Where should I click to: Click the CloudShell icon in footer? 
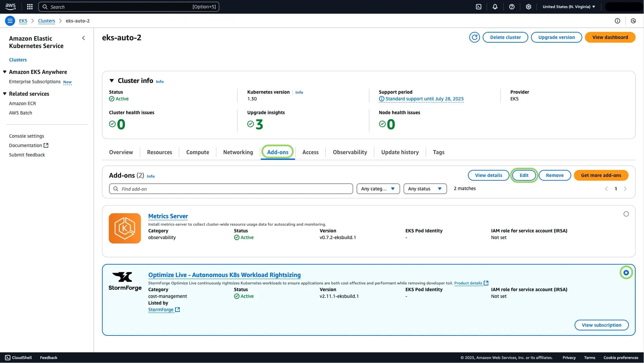pyautogui.click(x=8, y=358)
